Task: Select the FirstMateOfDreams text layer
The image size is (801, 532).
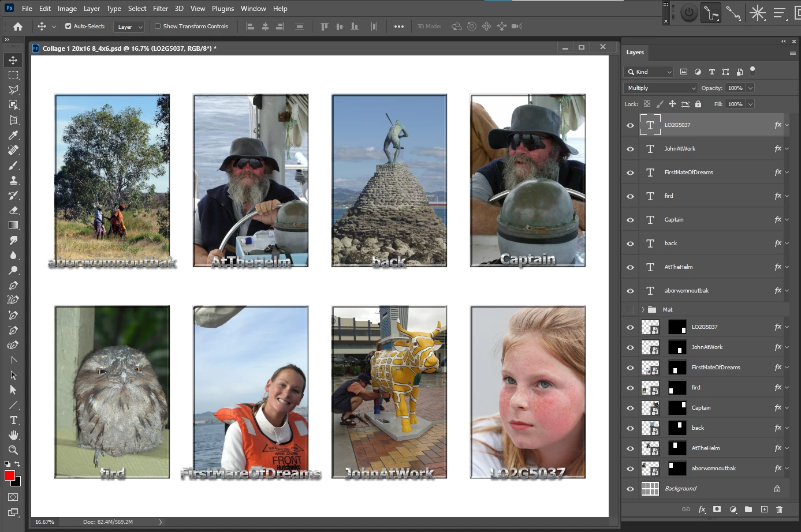Action: [x=688, y=173]
